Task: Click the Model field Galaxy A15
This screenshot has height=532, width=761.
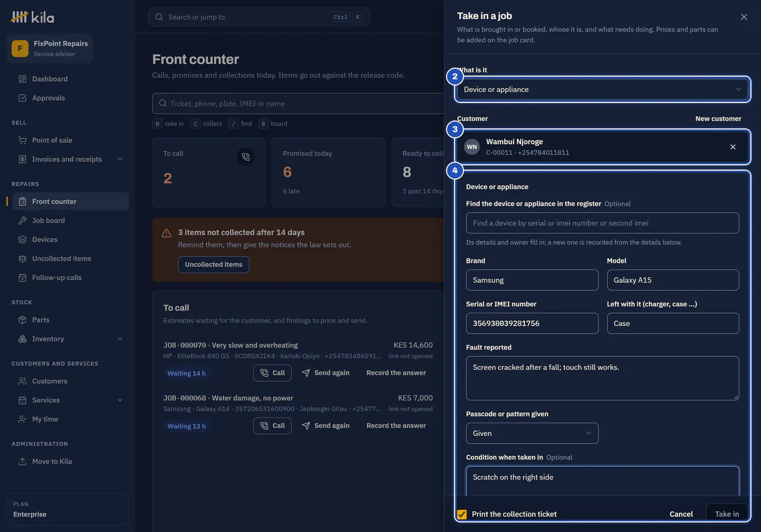Action: (673, 280)
